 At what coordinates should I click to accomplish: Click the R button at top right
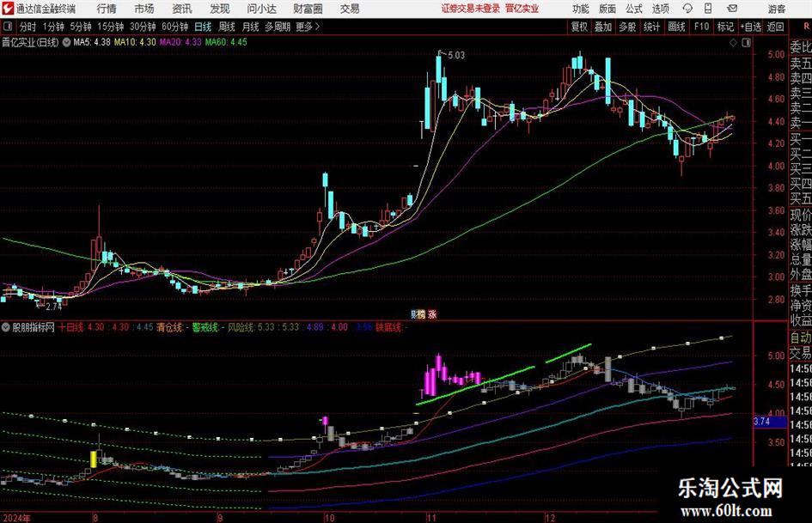806,27
